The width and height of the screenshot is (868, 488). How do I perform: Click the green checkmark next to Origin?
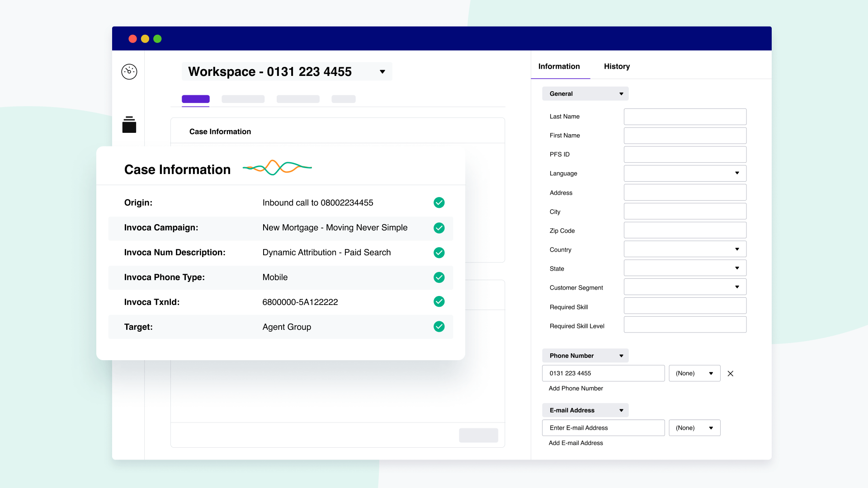click(439, 202)
